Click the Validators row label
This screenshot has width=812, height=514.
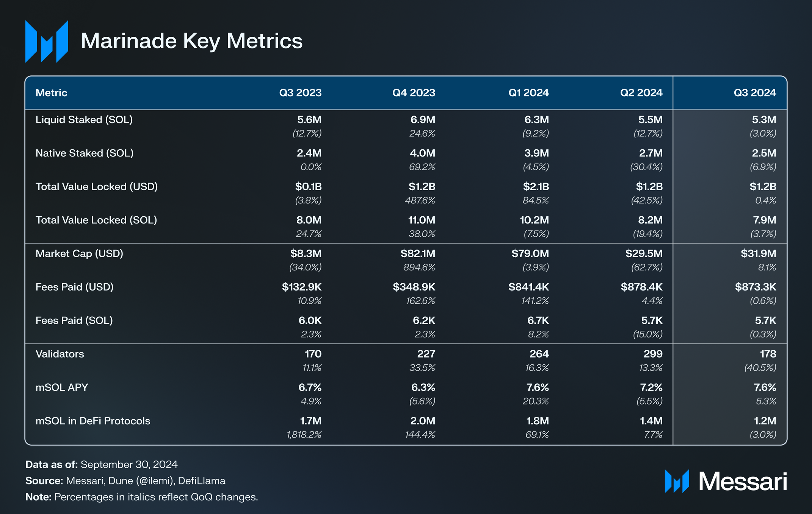point(60,354)
